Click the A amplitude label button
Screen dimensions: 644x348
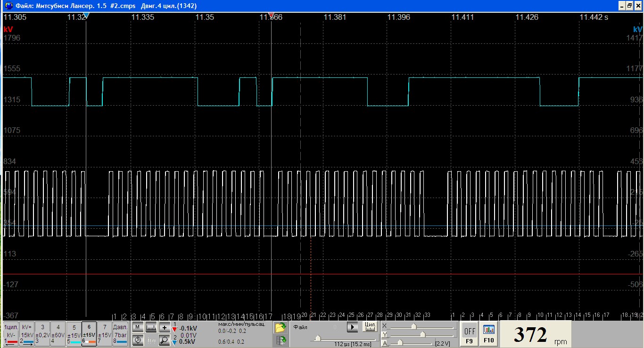(x=384, y=343)
